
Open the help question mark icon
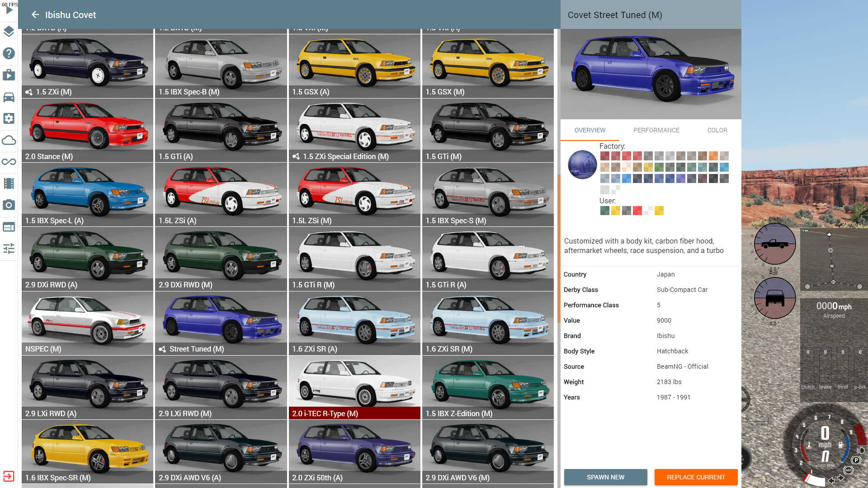point(9,53)
